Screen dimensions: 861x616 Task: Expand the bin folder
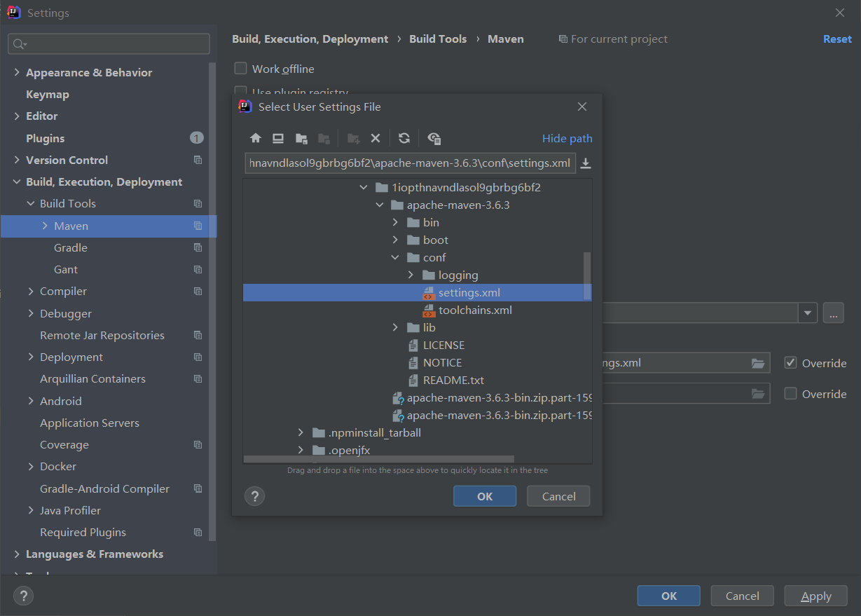click(395, 222)
